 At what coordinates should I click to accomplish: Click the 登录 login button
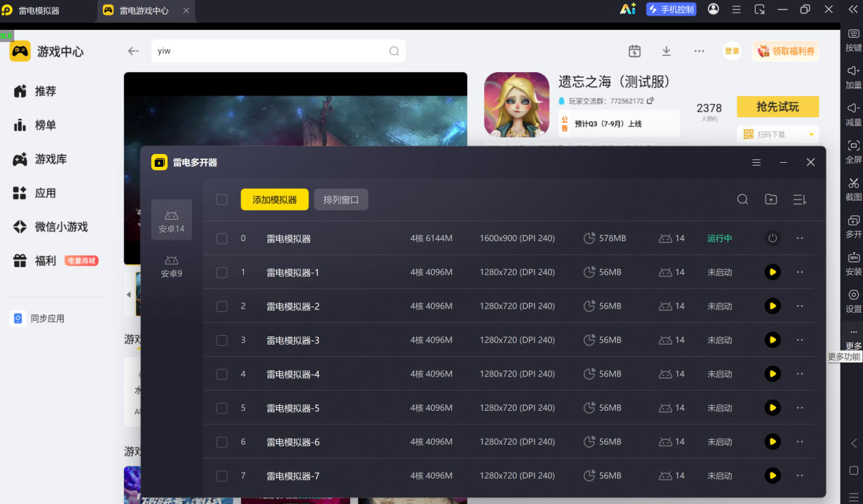point(732,51)
